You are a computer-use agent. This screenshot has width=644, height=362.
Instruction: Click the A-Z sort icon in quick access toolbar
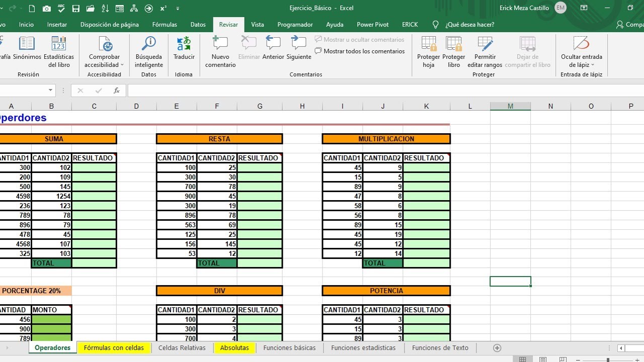pyautogui.click(x=105, y=9)
